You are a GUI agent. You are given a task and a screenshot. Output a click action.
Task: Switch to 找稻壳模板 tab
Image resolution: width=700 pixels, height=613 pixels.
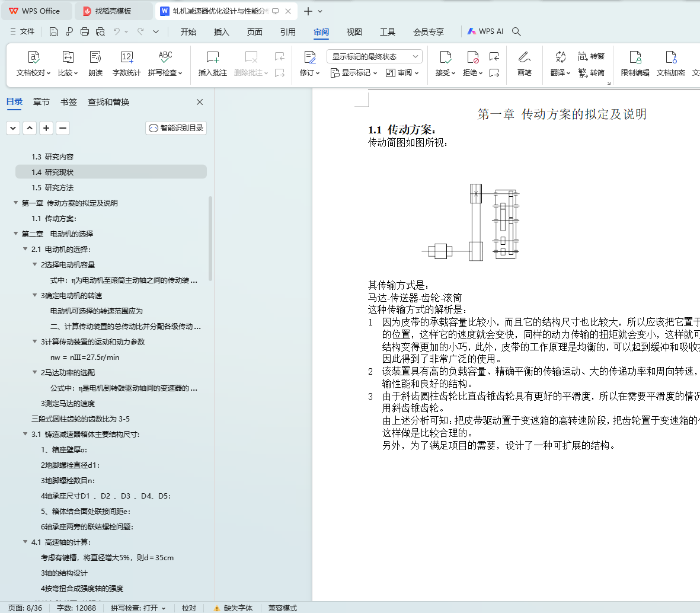coord(113,11)
